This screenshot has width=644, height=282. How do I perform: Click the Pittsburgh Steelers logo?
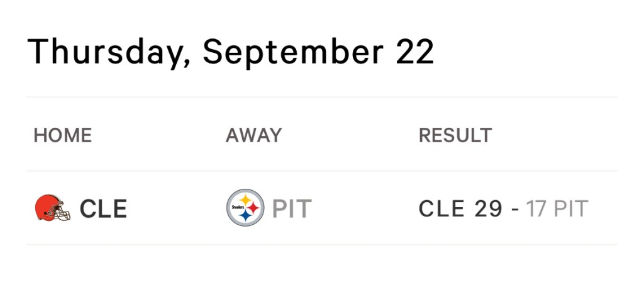tap(245, 208)
